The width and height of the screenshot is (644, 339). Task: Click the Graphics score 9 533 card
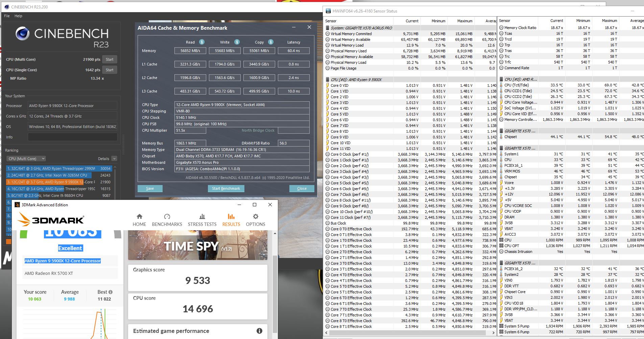pyautogui.click(x=198, y=278)
